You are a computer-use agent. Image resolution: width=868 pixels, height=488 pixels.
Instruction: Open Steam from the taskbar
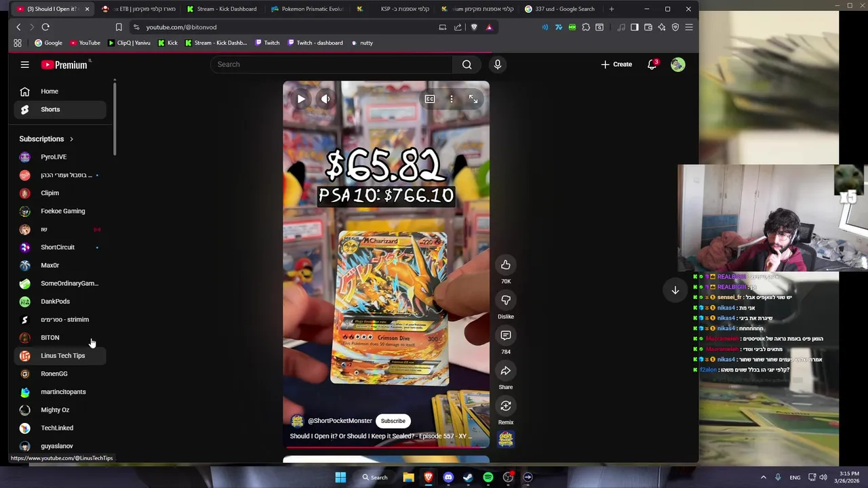tap(468, 477)
